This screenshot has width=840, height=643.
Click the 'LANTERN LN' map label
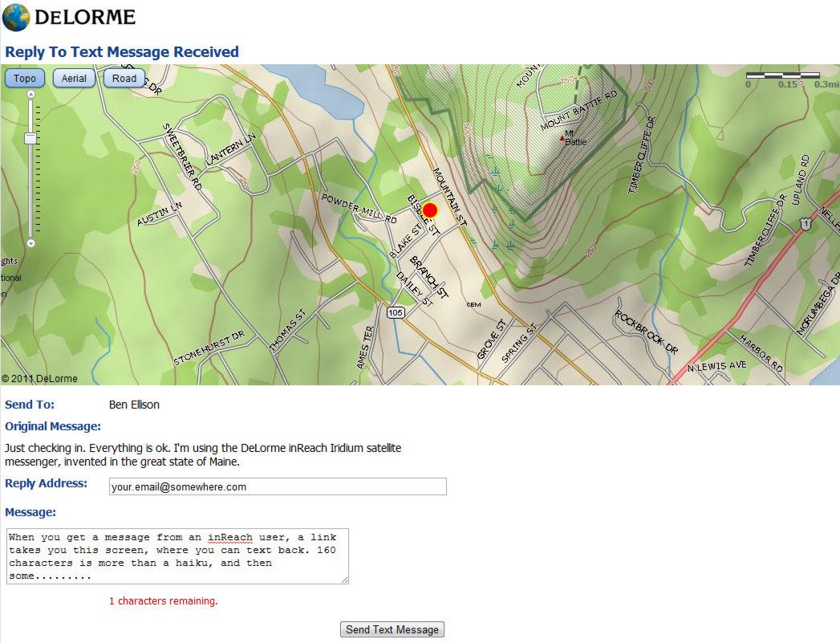pyautogui.click(x=231, y=149)
